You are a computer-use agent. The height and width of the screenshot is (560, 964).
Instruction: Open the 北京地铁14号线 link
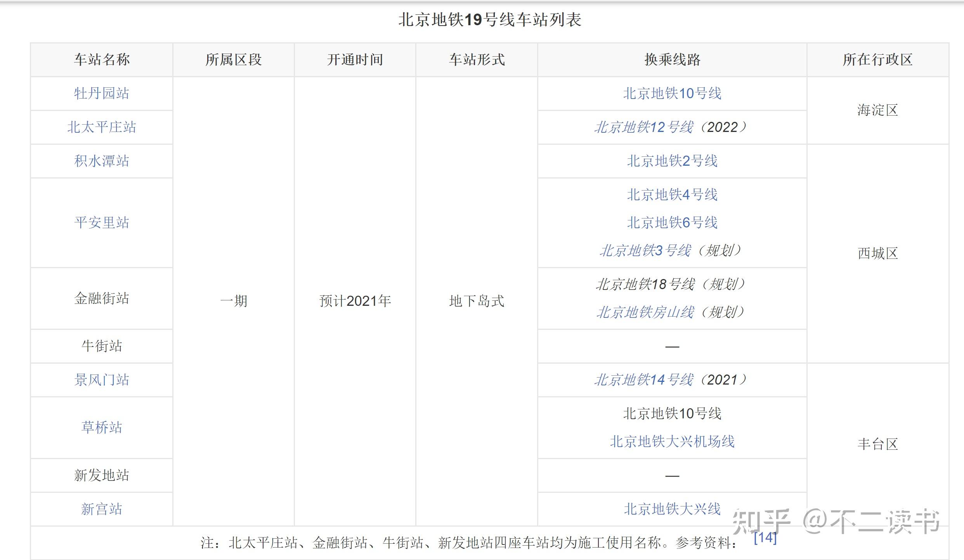[644, 380]
